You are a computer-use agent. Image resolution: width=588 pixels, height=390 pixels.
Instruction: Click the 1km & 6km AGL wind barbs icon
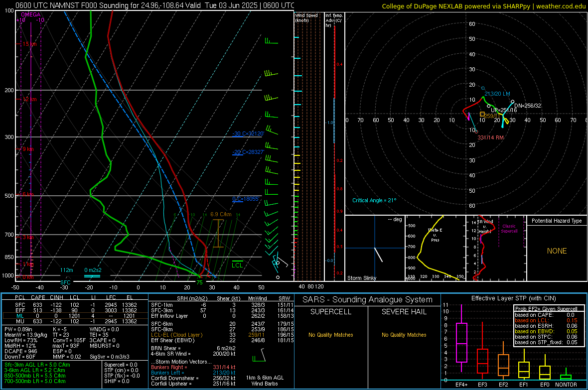point(260,355)
